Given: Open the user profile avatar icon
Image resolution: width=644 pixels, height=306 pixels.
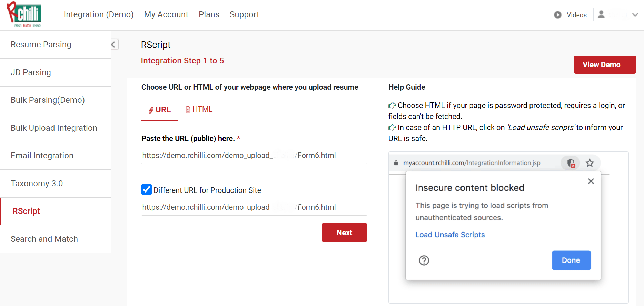Looking at the screenshot, I should (601, 14).
